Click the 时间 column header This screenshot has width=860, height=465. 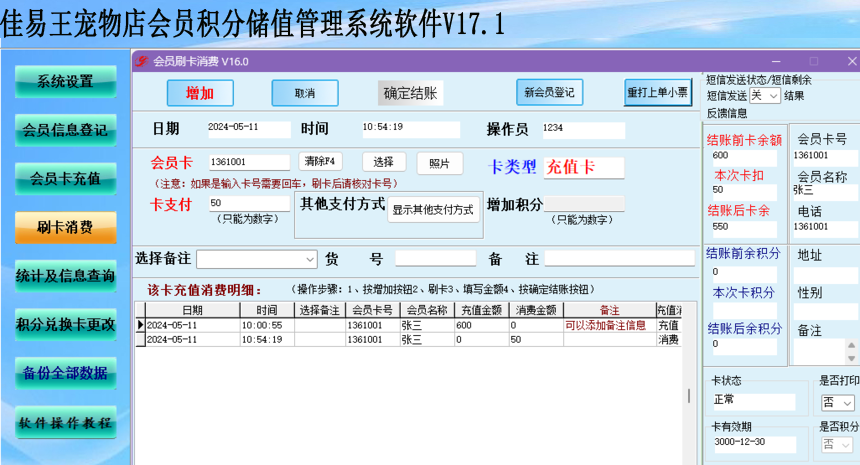point(267,310)
